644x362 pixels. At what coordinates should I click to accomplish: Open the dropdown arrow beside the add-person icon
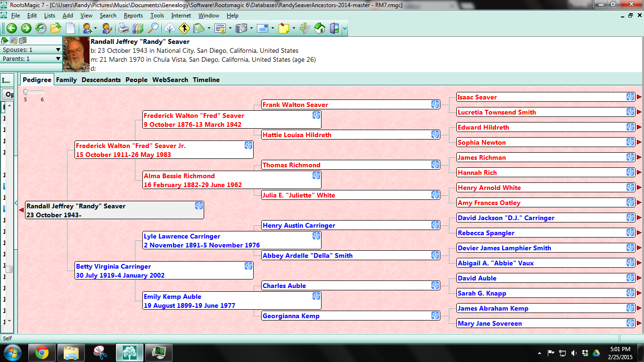click(x=95, y=28)
